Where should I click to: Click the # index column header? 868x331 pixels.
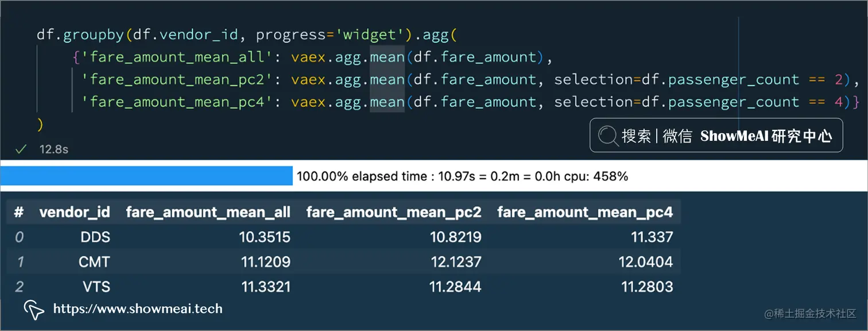19,212
